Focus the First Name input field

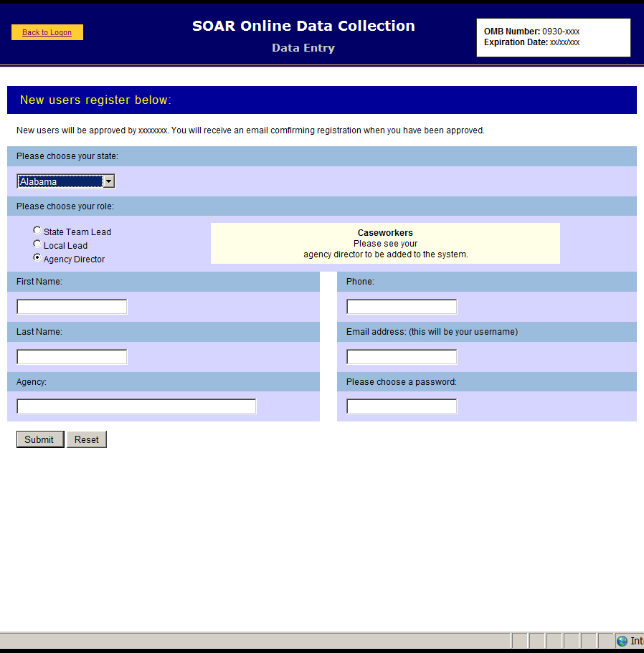click(x=72, y=307)
